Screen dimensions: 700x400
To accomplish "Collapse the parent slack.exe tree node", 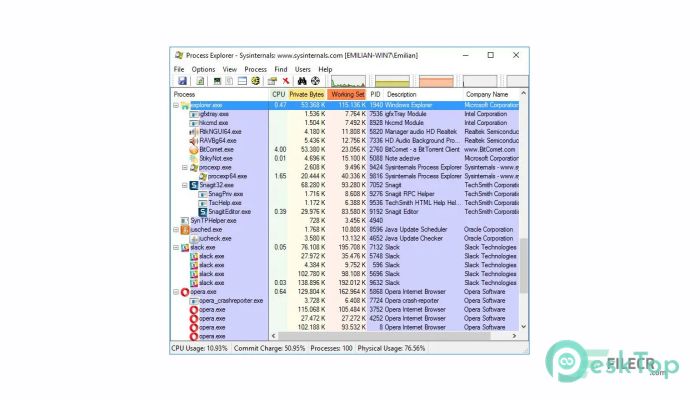I will [x=176, y=247].
